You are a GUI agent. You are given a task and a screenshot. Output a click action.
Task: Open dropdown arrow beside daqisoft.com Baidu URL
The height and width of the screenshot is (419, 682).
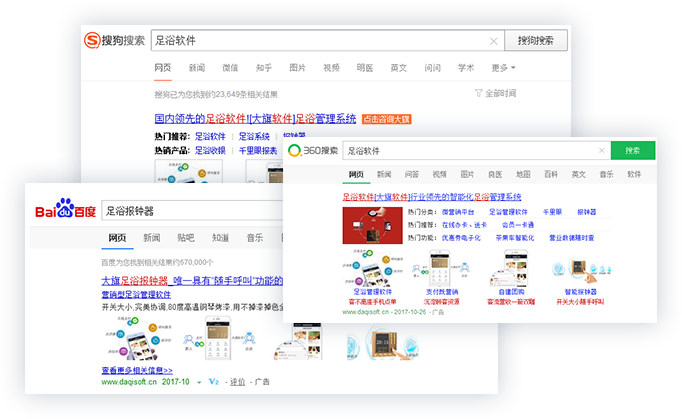[x=199, y=382]
